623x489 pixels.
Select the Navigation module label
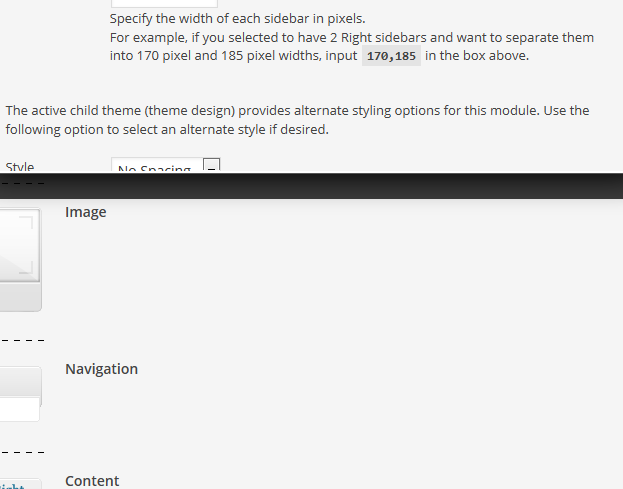tap(101, 369)
